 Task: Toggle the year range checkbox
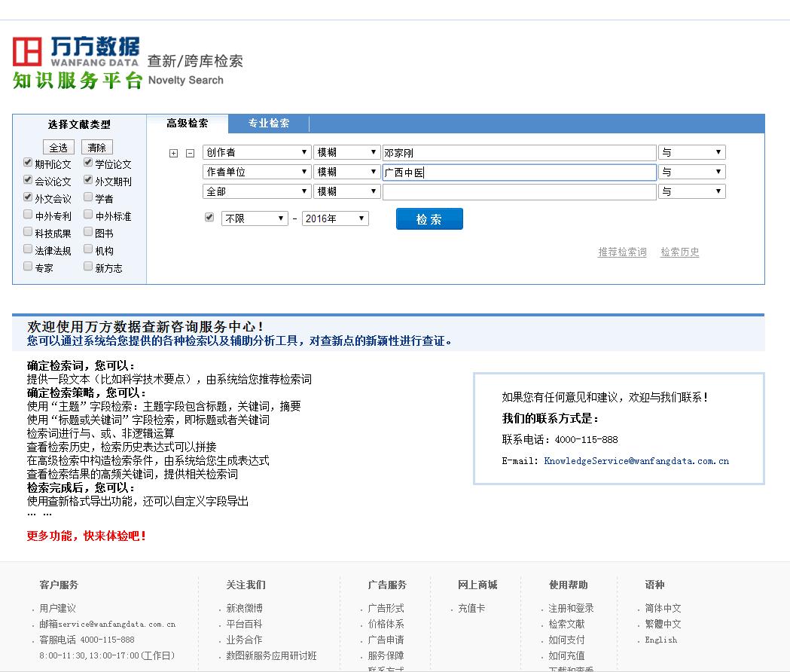tap(209, 218)
